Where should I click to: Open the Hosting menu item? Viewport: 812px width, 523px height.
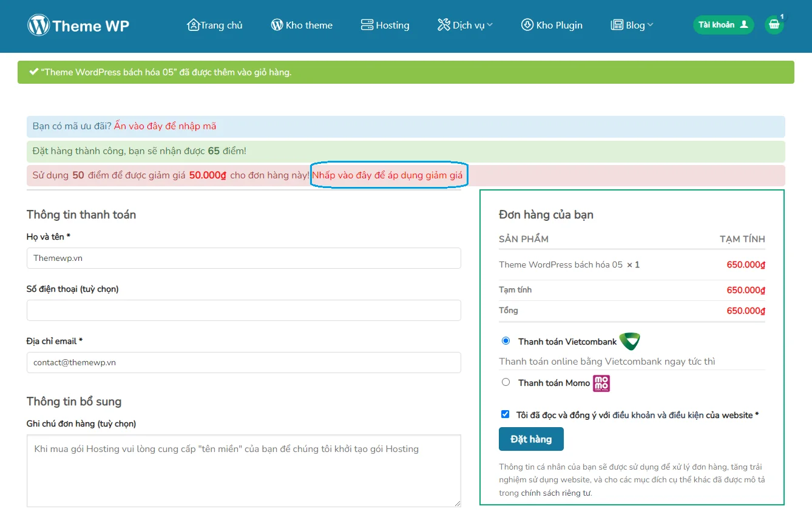point(385,25)
